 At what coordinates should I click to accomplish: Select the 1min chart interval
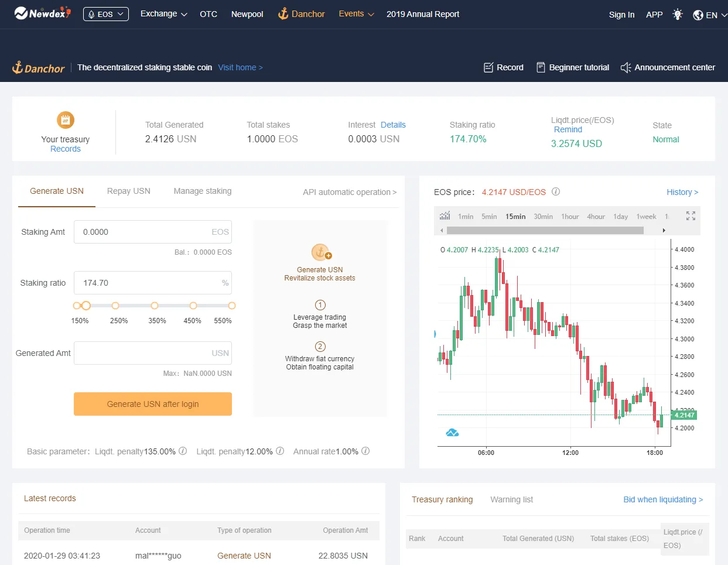(466, 217)
